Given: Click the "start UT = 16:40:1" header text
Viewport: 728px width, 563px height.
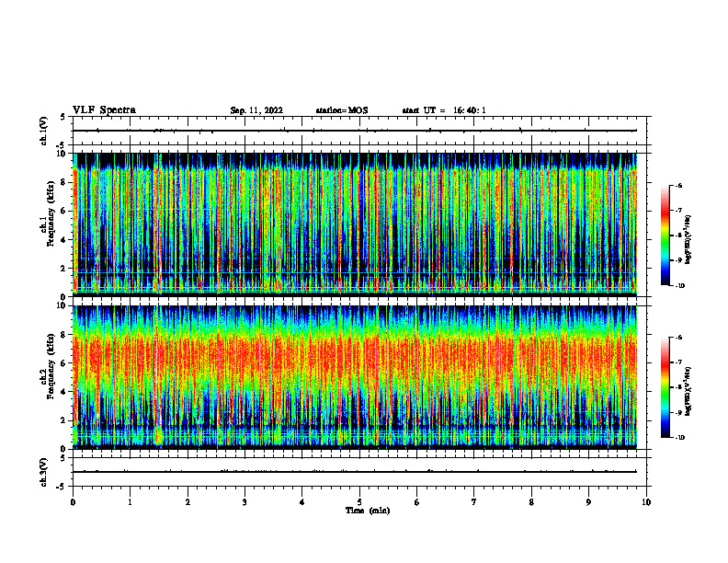Looking at the screenshot, I should click(x=444, y=110).
